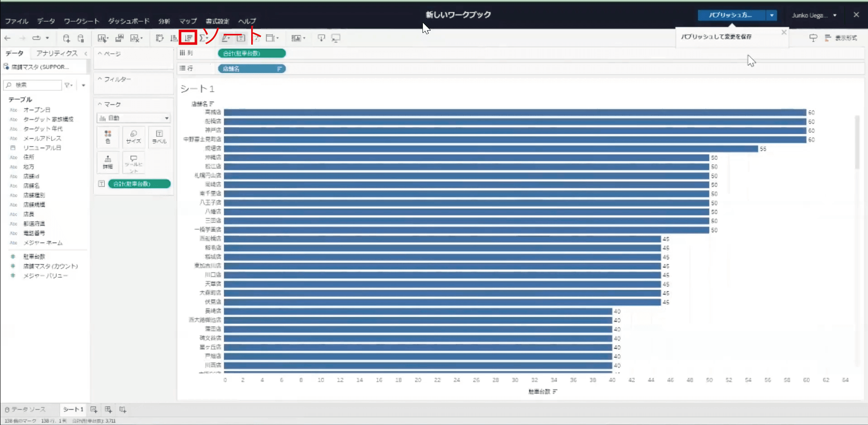Click the sort indicator beside 店舗名 header

click(x=211, y=104)
